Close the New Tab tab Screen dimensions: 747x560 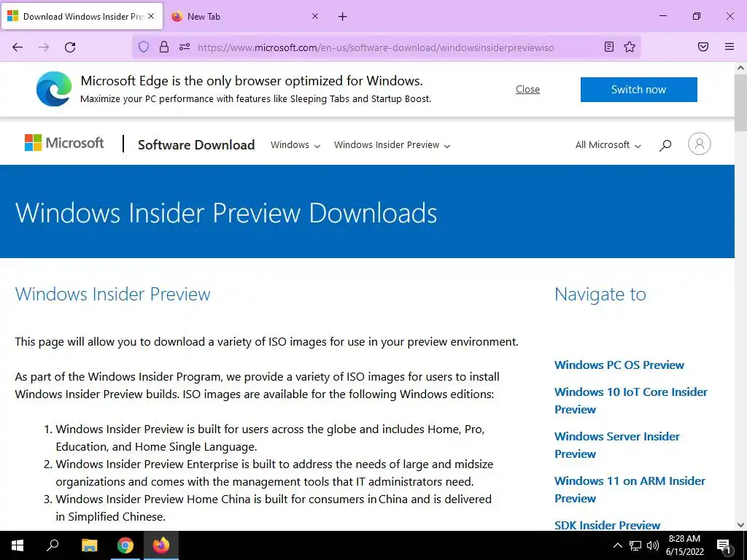pyautogui.click(x=315, y=16)
